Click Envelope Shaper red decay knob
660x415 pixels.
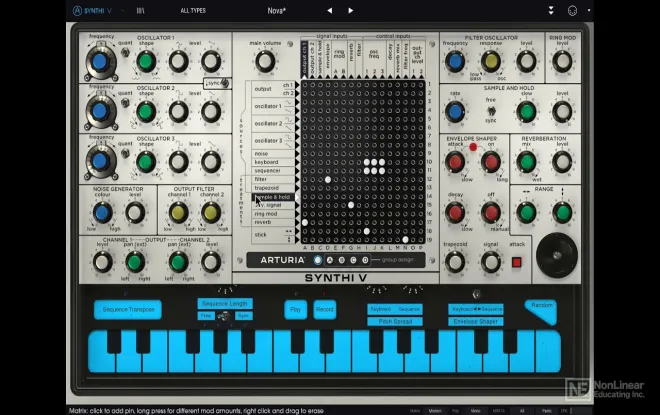click(455, 213)
